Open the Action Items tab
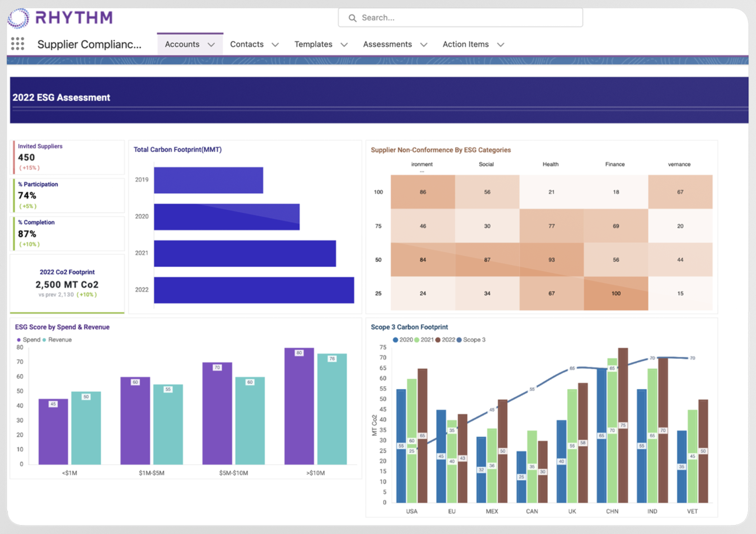This screenshot has height=534, width=756. click(465, 44)
